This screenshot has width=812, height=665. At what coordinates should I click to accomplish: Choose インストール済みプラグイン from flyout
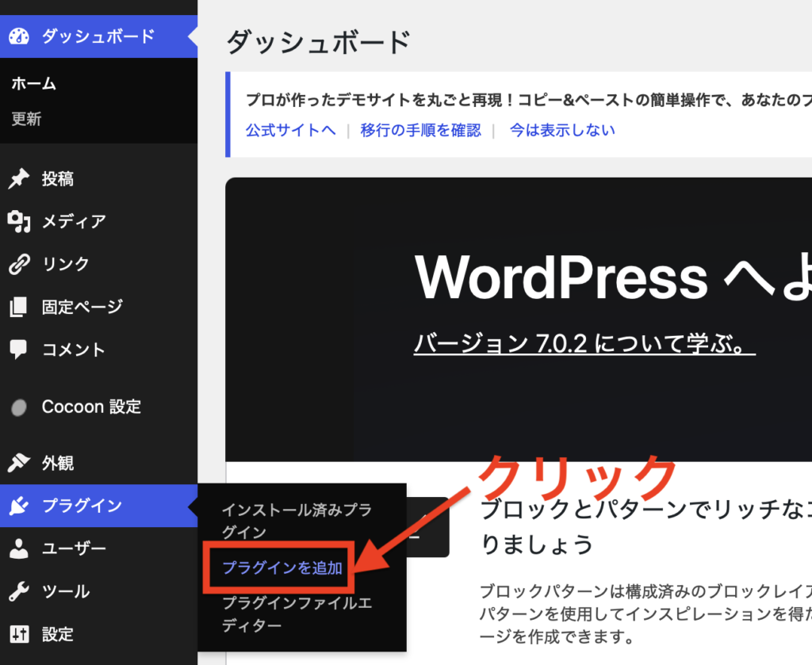(297, 521)
